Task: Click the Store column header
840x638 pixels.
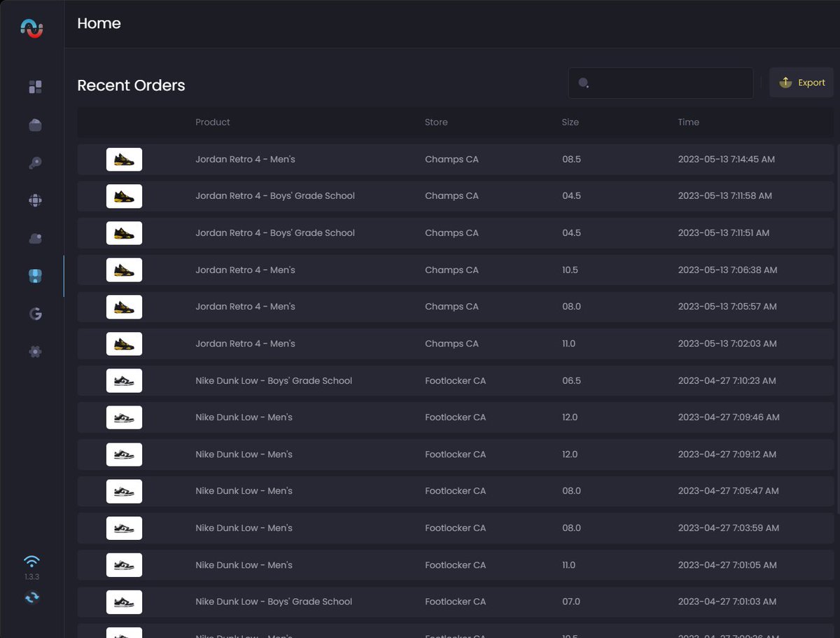Action: [x=436, y=122]
